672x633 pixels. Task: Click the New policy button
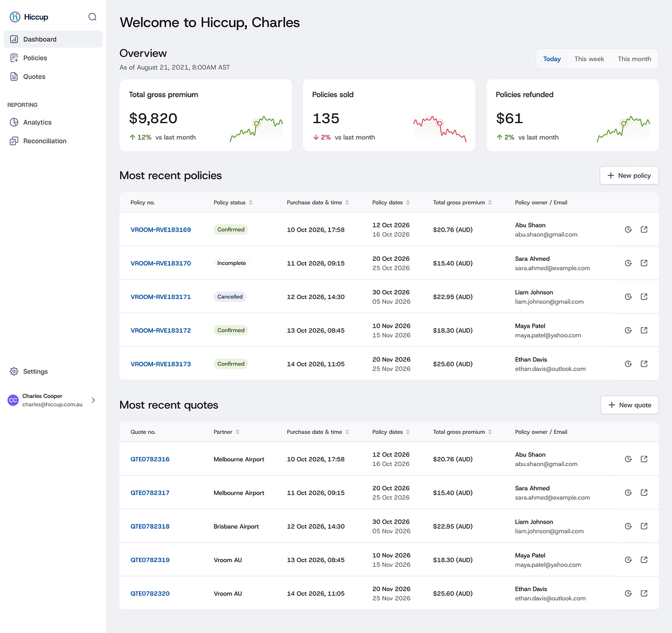coord(629,175)
